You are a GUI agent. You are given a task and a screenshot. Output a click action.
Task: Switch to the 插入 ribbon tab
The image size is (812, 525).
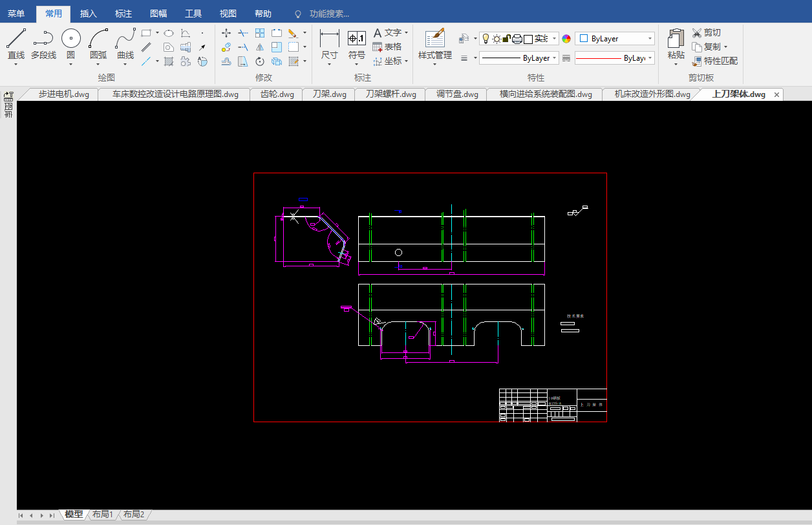(88, 14)
